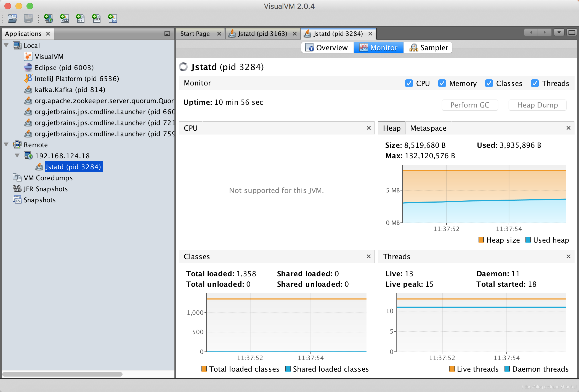Viewport: 579px width, 392px height.
Task: Click the Add VM Coredump toolbar icon
Action: (80, 18)
